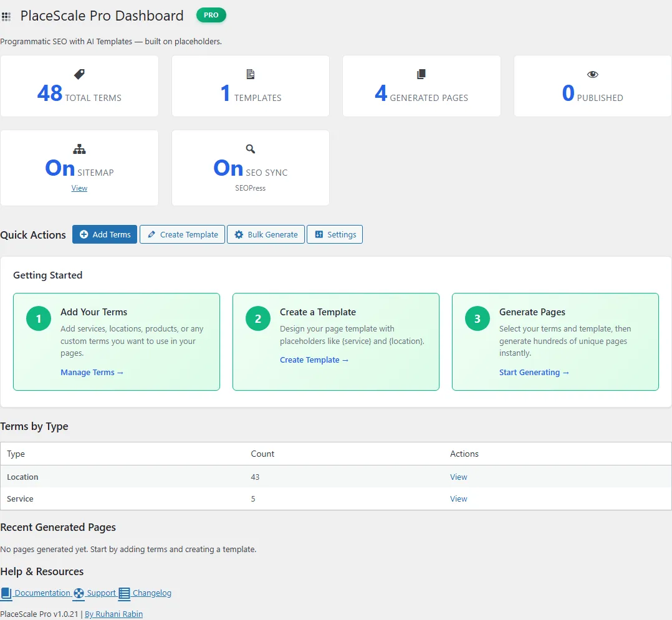
Task: Click the eye icon on Published card
Action: tap(592, 74)
